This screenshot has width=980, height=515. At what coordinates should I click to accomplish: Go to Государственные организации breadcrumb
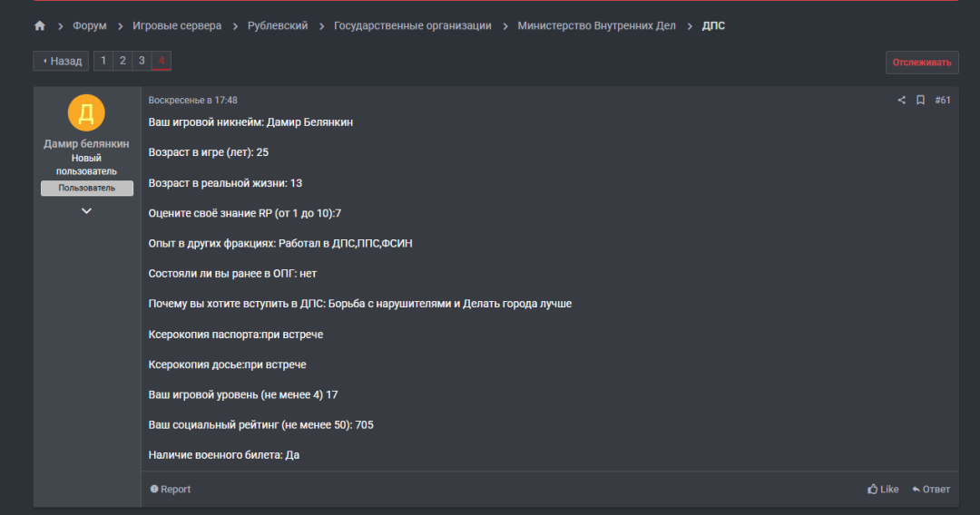[x=413, y=26]
